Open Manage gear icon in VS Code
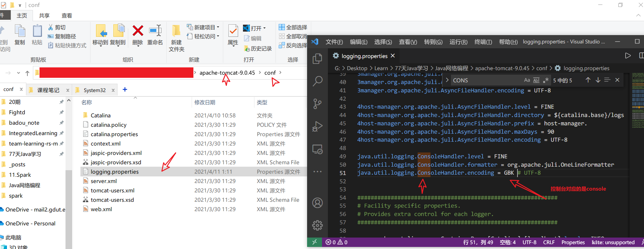This screenshot has width=644, height=249. click(317, 225)
